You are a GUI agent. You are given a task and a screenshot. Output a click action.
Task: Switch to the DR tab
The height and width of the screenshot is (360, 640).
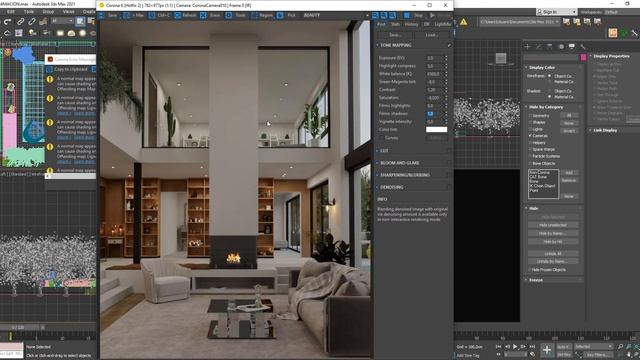427,24
